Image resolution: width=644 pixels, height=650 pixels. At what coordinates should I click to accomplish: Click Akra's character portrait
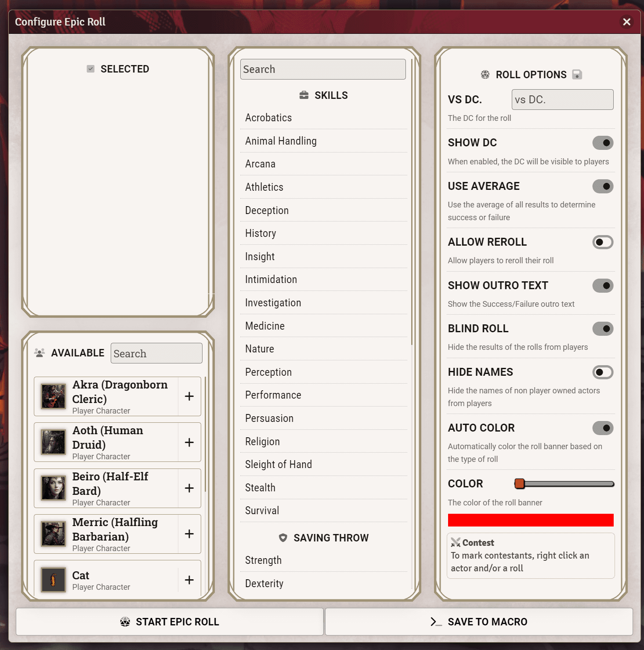(x=53, y=396)
